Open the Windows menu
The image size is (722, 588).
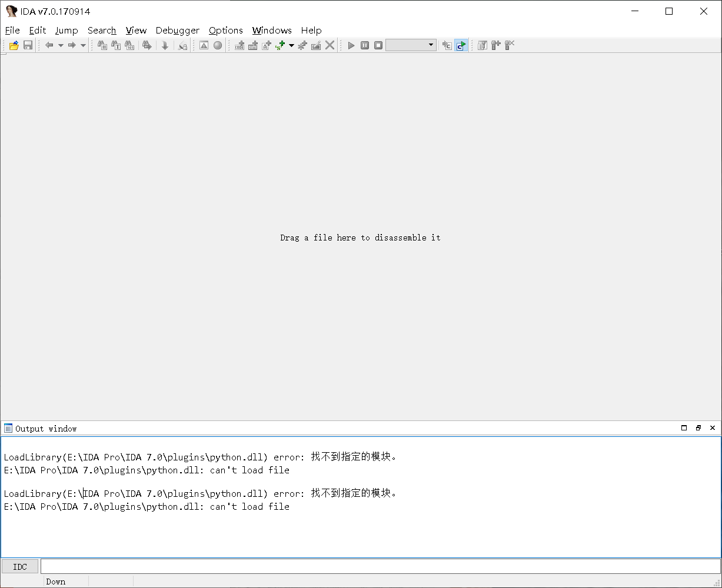(x=272, y=31)
